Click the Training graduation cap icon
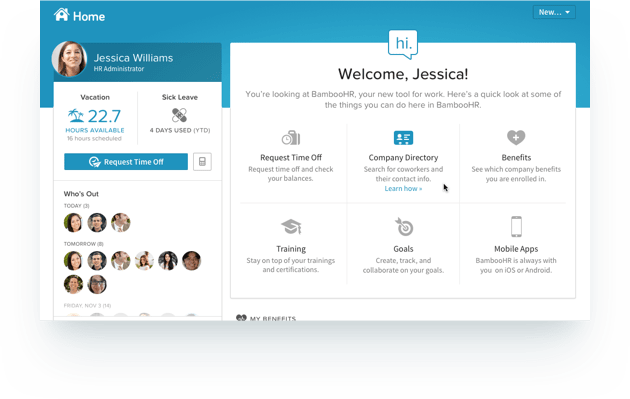This screenshot has width=630, height=399. (x=291, y=227)
